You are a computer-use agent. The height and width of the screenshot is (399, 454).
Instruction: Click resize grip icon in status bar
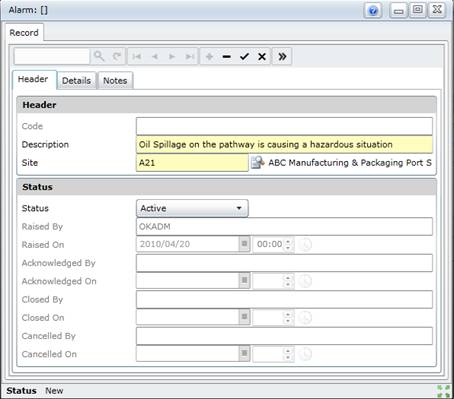[444, 391]
